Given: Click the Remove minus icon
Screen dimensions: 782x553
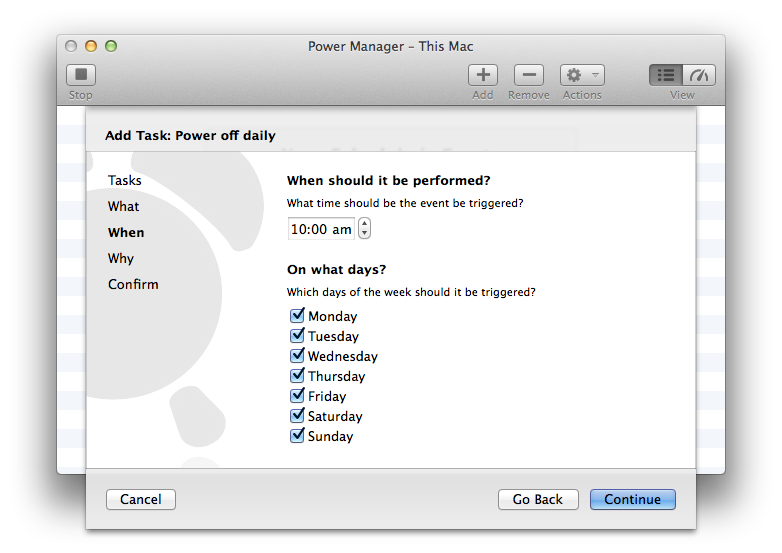Looking at the screenshot, I should click(x=529, y=75).
